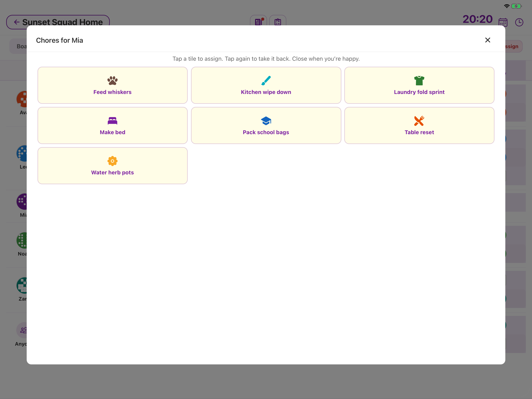Select Ava's avatar in background list
532x399 pixels.
[22, 99]
